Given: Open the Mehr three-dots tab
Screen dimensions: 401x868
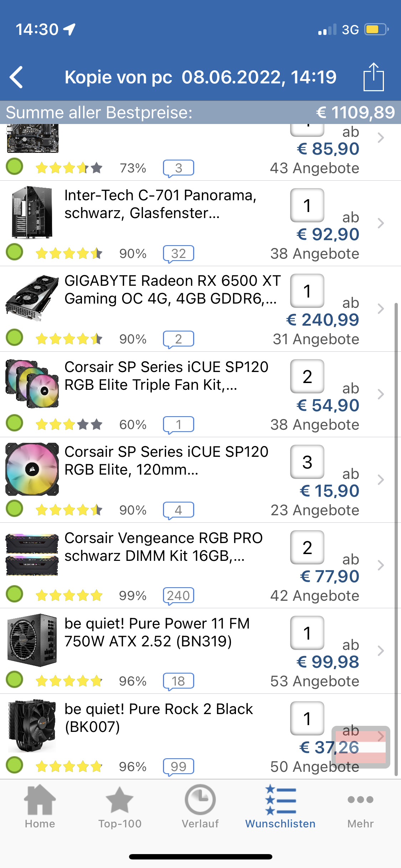Looking at the screenshot, I should coord(360,806).
